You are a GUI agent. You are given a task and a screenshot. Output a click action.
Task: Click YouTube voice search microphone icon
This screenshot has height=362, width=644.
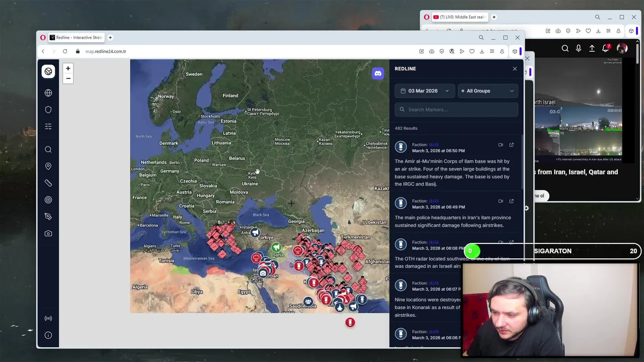[579, 48]
